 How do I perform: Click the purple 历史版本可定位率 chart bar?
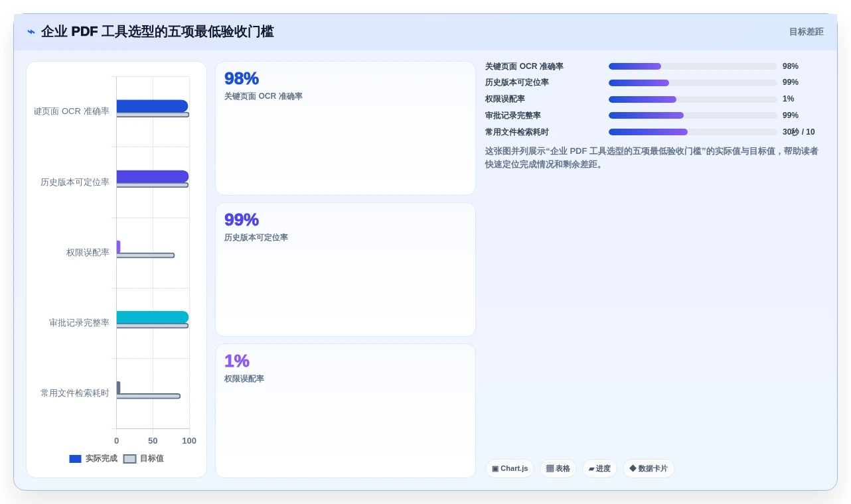tap(153, 176)
